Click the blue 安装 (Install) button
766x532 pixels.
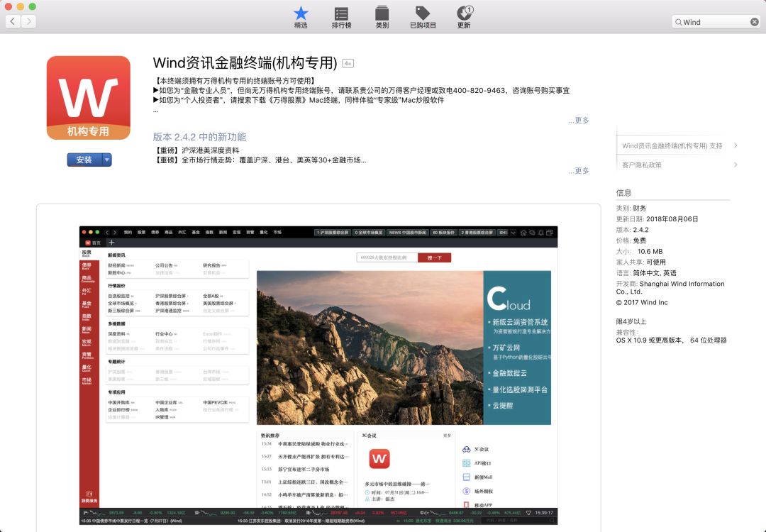[x=83, y=160]
